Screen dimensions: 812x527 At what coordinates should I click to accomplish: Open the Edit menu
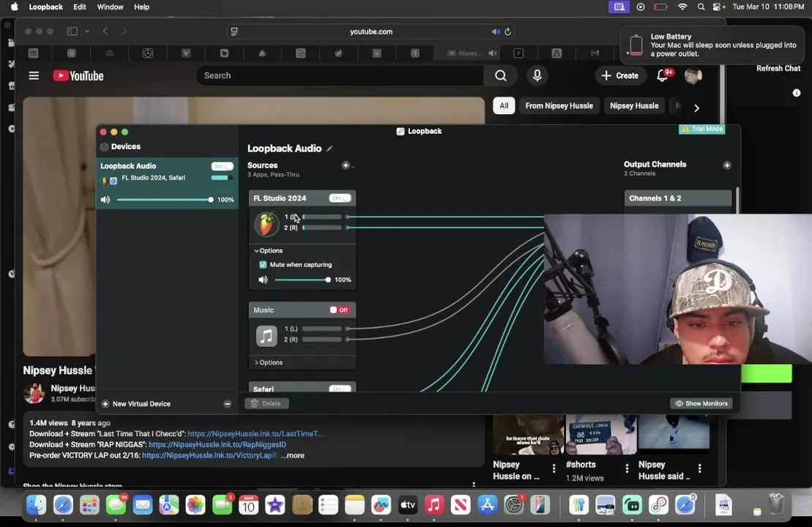(x=80, y=7)
